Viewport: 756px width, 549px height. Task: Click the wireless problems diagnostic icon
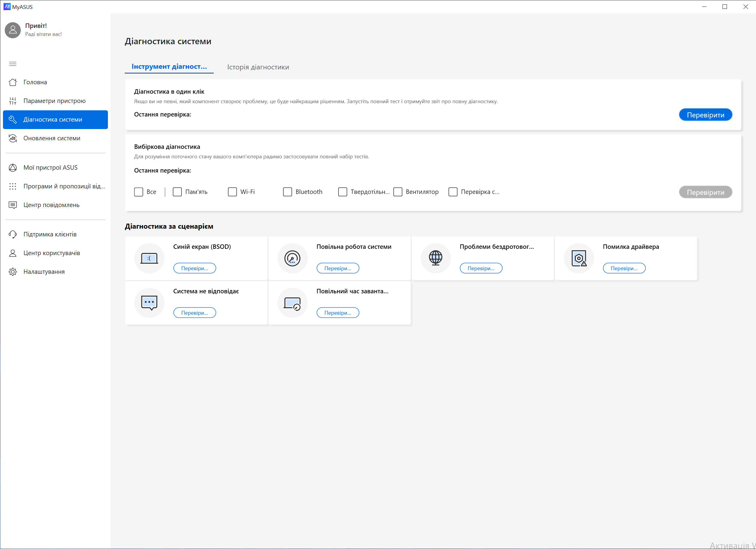pyautogui.click(x=436, y=257)
